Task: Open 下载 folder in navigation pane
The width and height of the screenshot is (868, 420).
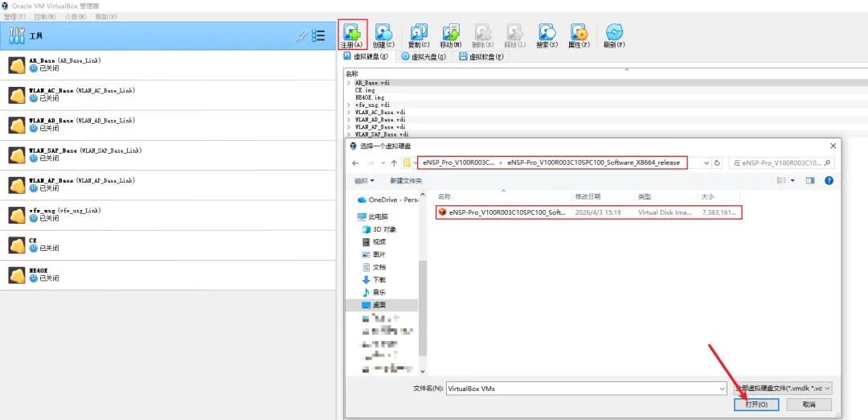Action: (x=374, y=280)
